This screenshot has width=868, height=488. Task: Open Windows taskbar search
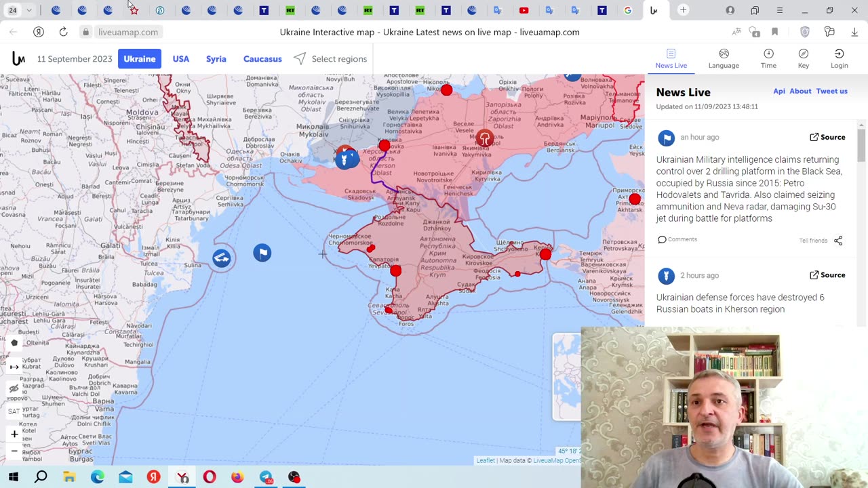click(41, 477)
